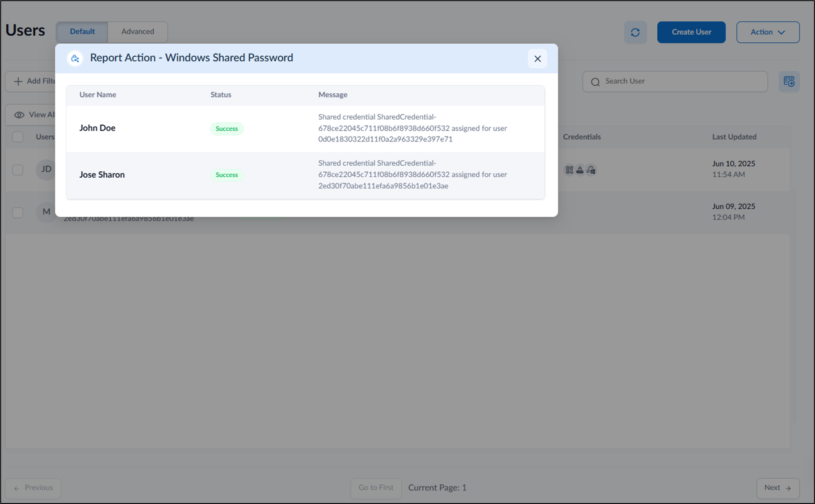Click the Report Action dialog header icon

(75, 58)
